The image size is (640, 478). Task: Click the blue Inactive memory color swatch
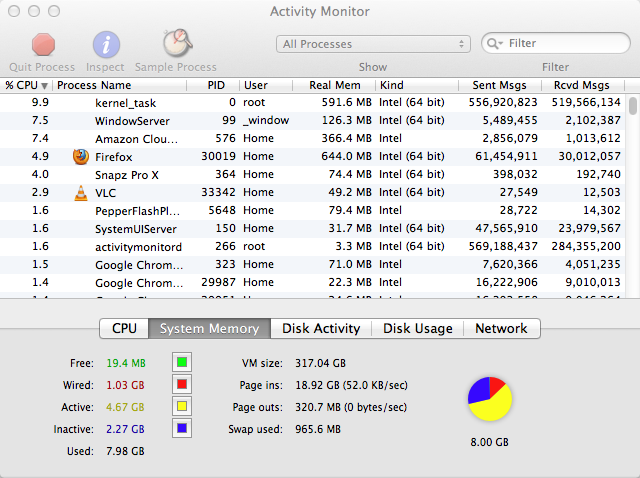(182, 429)
